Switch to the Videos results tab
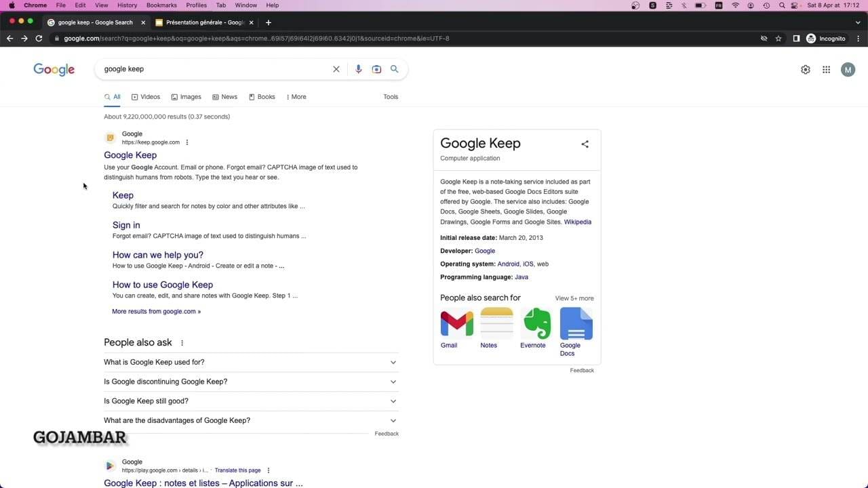The image size is (868, 488). click(146, 97)
